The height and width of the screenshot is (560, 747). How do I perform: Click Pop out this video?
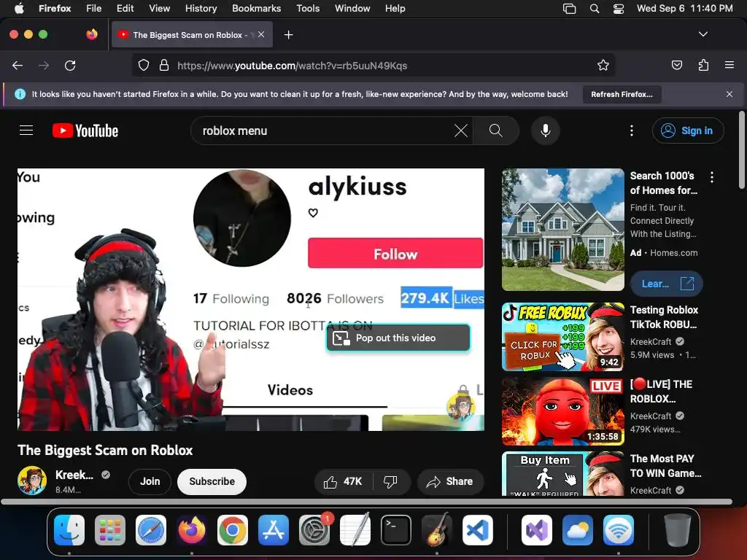pyautogui.click(x=398, y=338)
